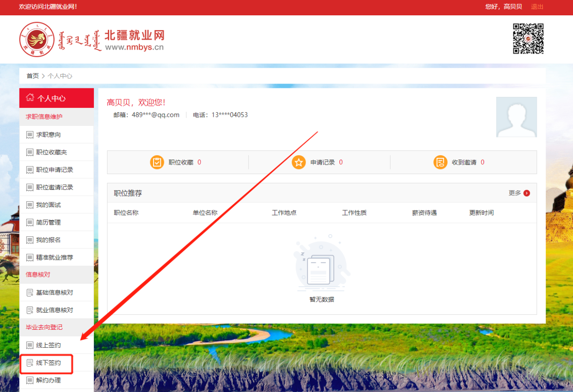
Task: Click the red arrow icon beside 更多
Action: 526,193
